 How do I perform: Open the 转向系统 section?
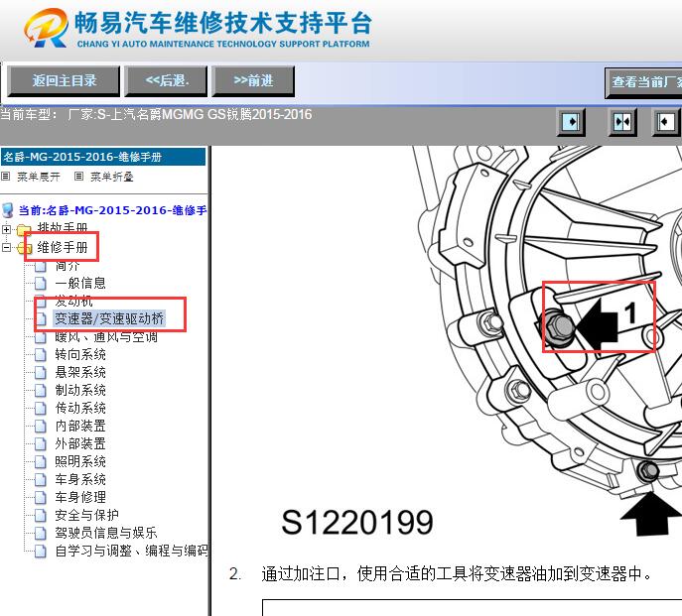point(80,354)
